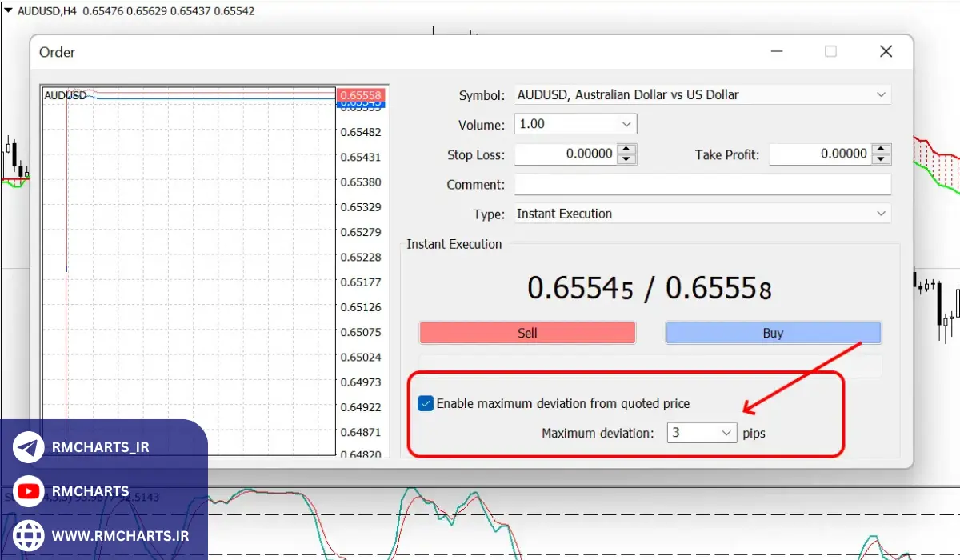Viewport: 960px width, 560px height.
Task: Click the YouTube icon for RMCHARTS
Action: [x=29, y=491]
